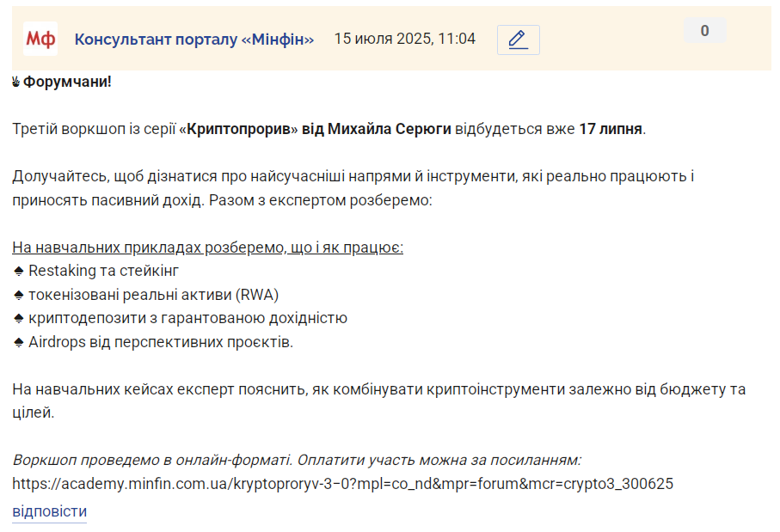This screenshot has height=532, width=780.
Task: Open the Мф avatar logo
Action: (40, 39)
